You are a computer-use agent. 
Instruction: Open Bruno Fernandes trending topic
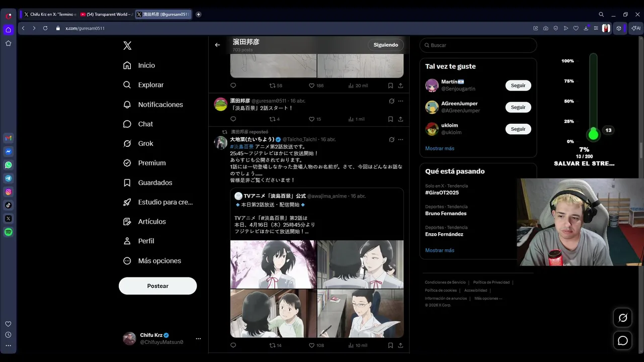pos(446,213)
